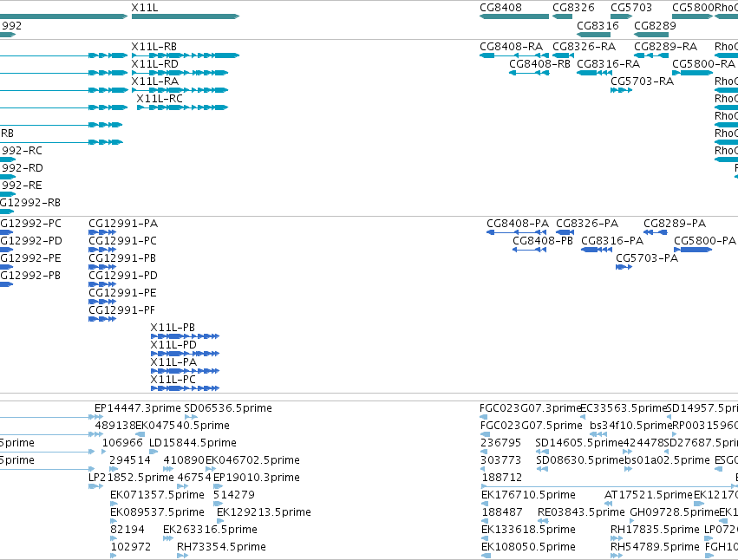Select the RH73354.5prime EST
The width and height of the screenshot is (738, 560).
[183, 557]
